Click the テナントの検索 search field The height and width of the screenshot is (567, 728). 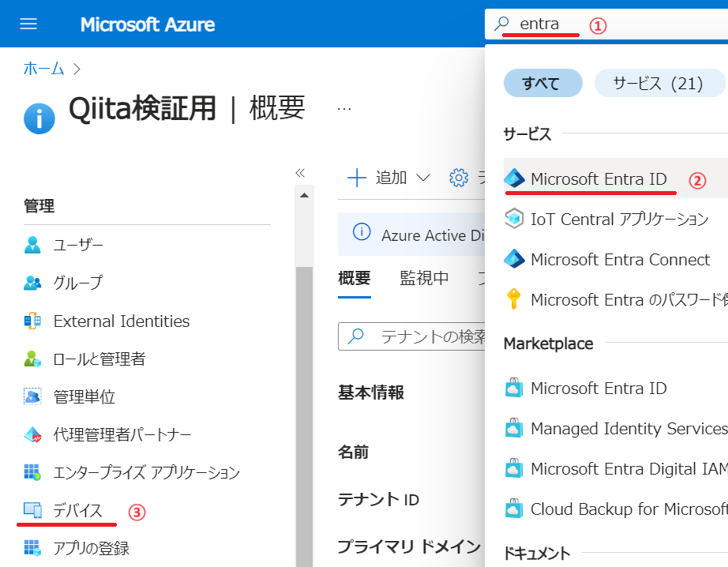412,336
